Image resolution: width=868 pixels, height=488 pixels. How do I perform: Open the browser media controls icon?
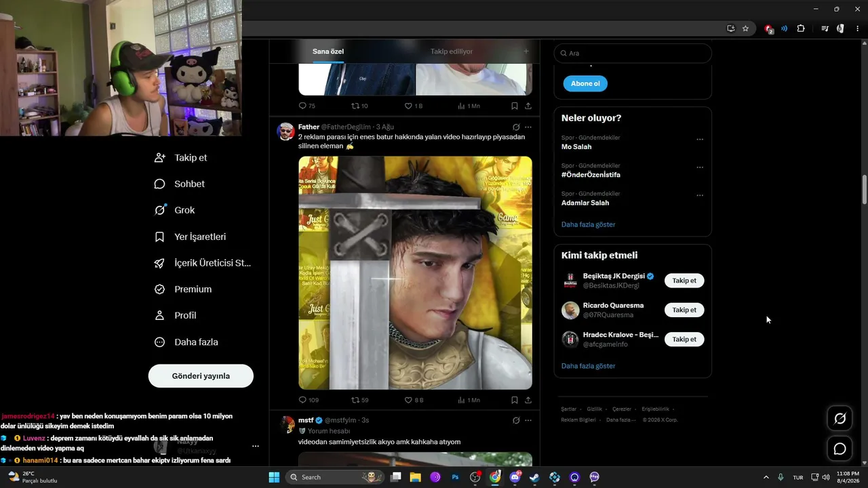click(825, 28)
